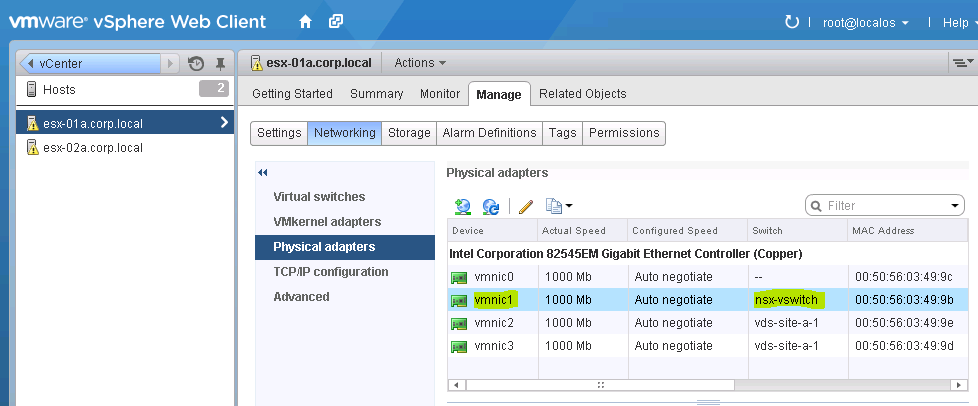
Task: Sort by the Device column header
Action: (493, 231)
